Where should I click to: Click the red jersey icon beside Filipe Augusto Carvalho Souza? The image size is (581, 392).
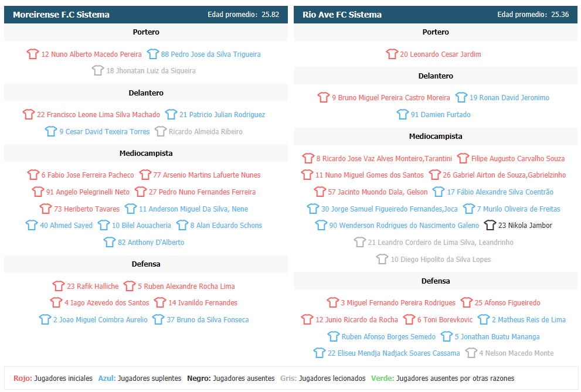click(463, 158)
